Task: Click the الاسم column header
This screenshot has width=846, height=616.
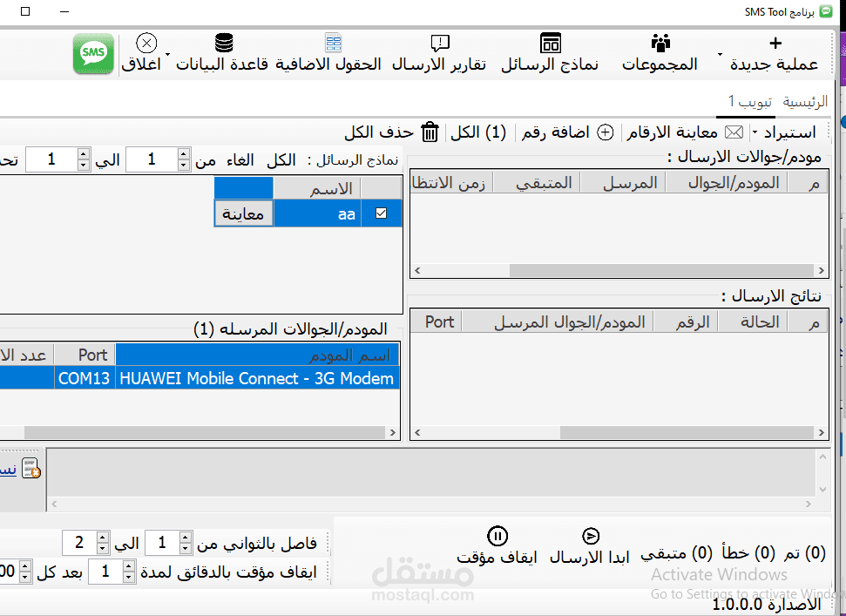Action: (317, 188)
